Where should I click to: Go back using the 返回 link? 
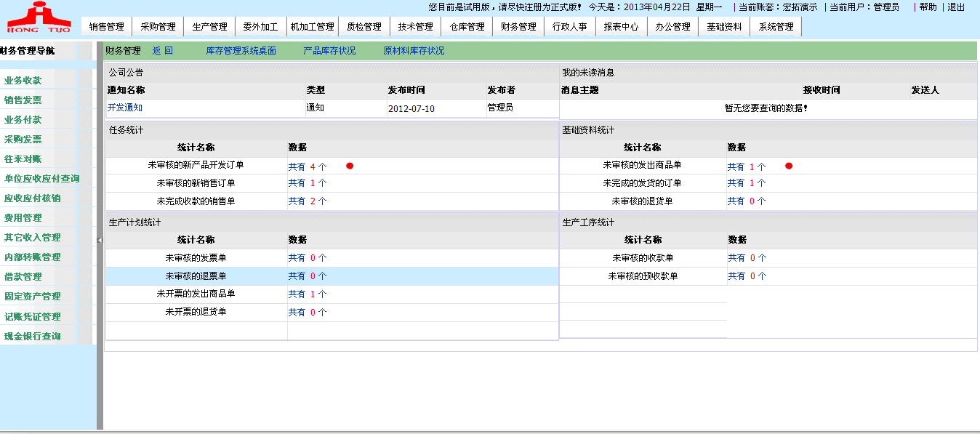[163, 51]
